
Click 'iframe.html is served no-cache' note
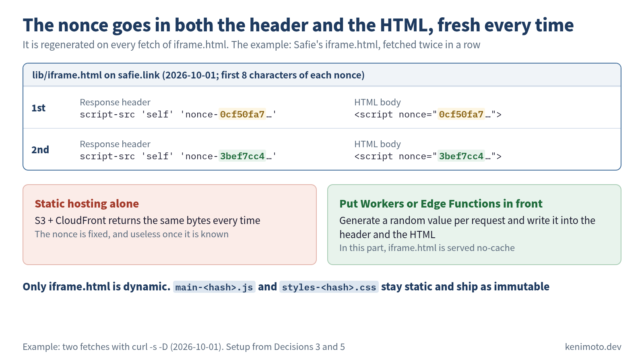point(427,248)
